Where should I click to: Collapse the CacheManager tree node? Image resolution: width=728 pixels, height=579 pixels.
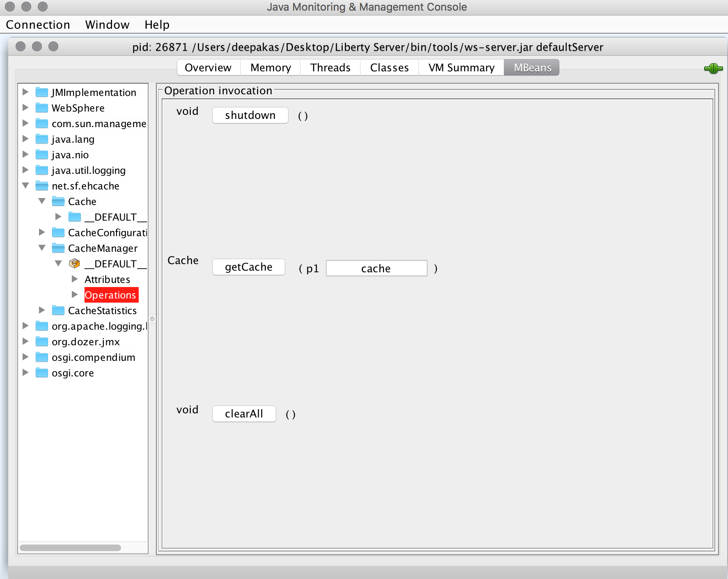tap(42, 248)
